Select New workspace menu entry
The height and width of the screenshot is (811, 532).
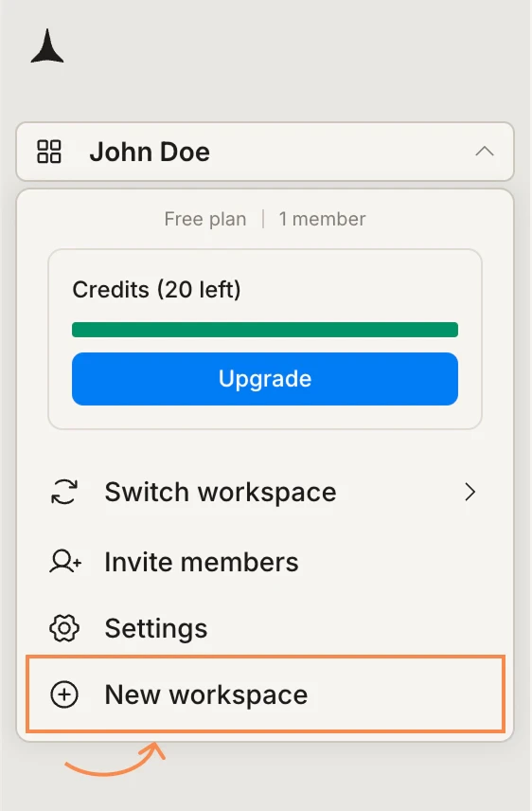[x=265, y=694]
